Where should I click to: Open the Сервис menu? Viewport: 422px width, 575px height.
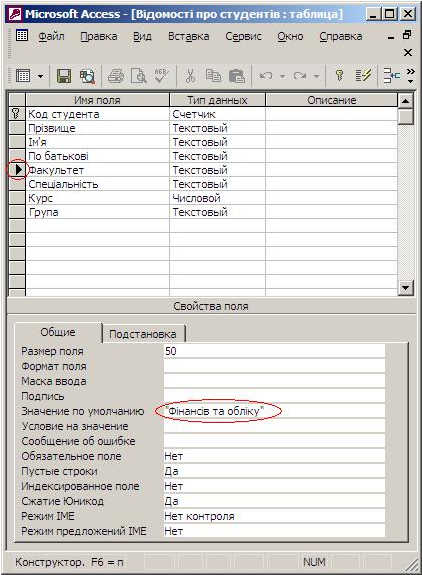coord(243,36)
